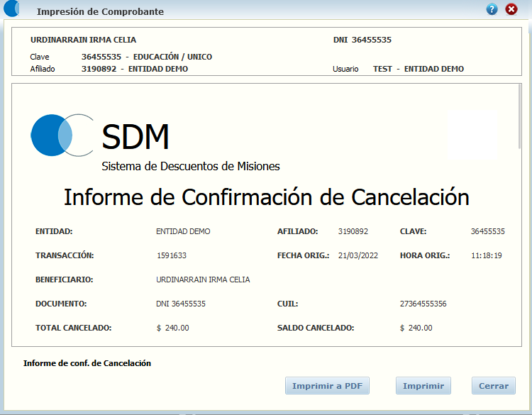
Task: Click the report CLAVE value 36455535
Action: [x=487, y=231]
